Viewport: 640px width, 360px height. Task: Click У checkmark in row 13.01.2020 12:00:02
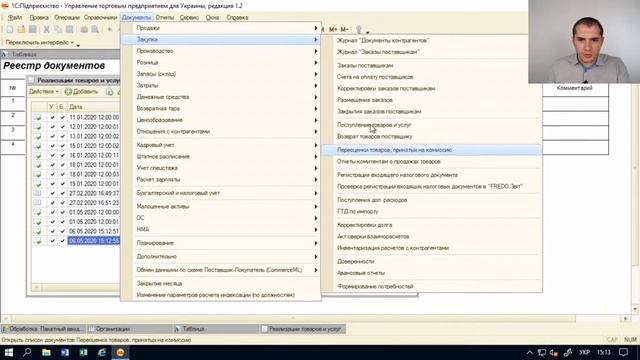coord(52,136)
